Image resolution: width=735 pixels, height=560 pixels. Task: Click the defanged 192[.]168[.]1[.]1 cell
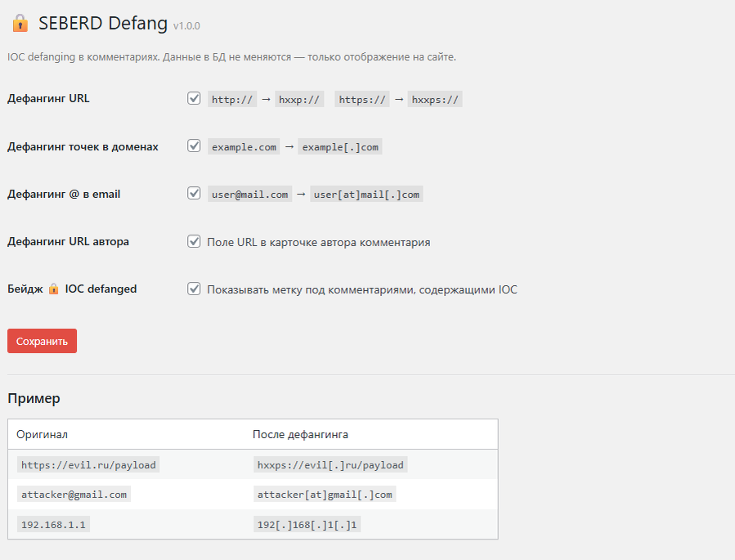pyautogui.click(x=307, y=525)
